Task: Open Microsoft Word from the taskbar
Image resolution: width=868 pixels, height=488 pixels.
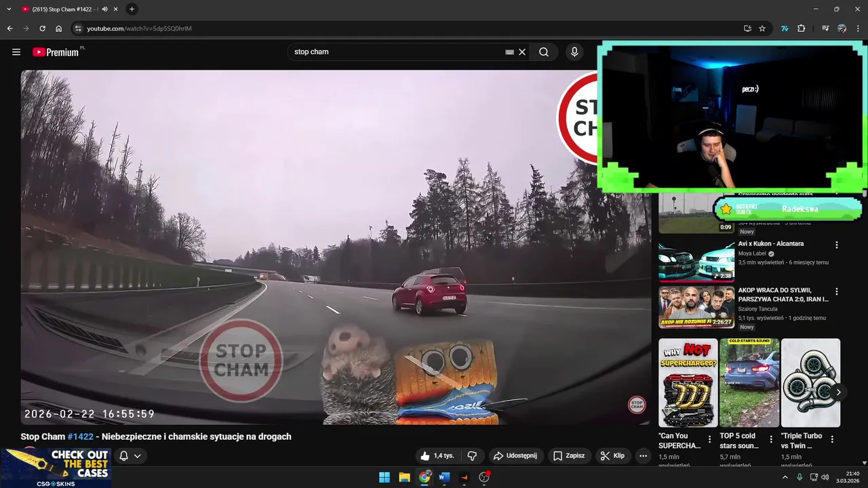Action: click(x=444, y=477)
